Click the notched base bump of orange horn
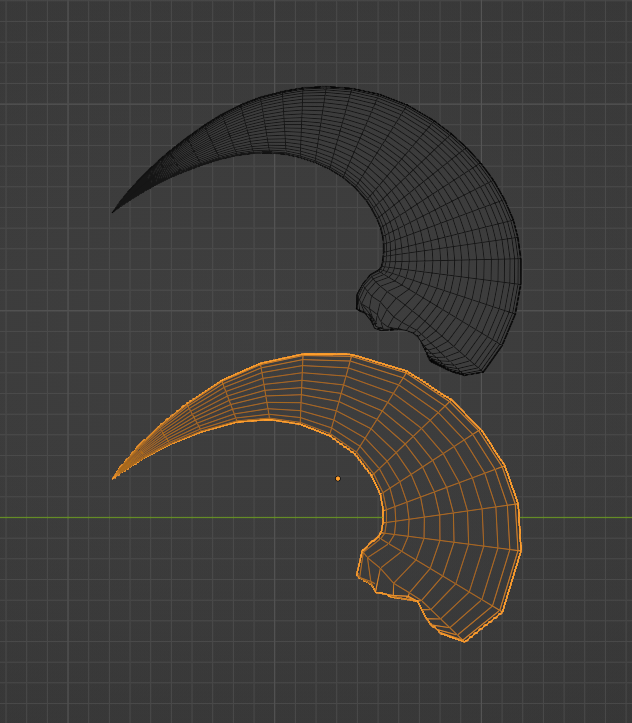This screenshot has width=632, height=723. pos(369,565)
